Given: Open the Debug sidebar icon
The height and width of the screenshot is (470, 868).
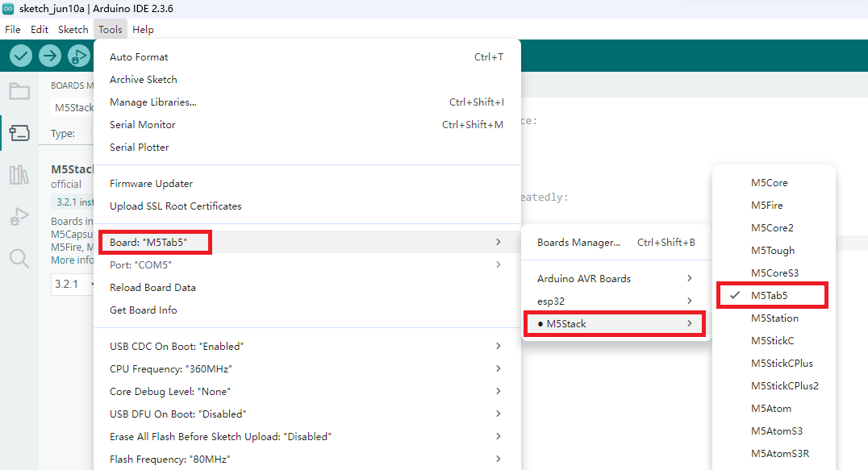Looking at the screenshot, I should tap(19, 216).
